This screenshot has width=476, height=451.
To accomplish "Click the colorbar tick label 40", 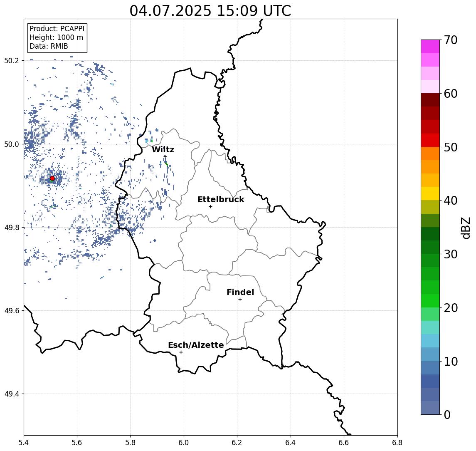I will point(451,201).
